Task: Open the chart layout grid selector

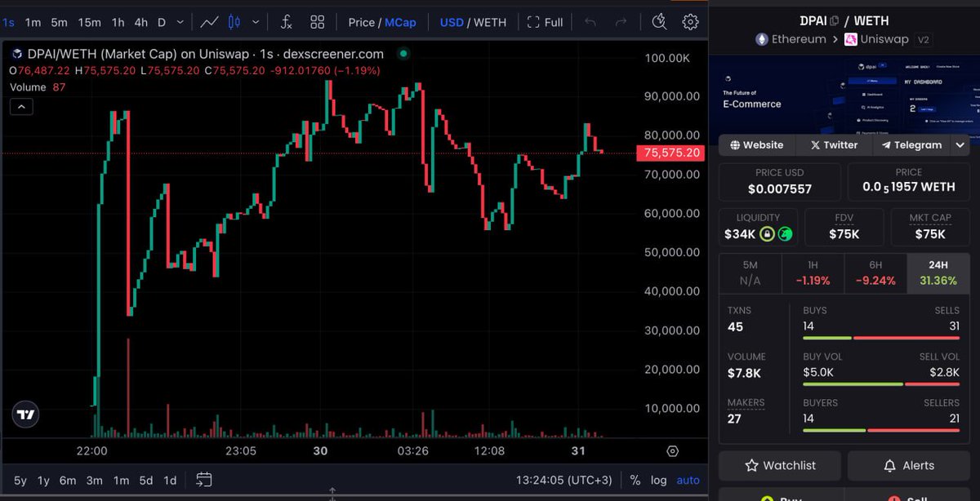Action: click(x=318, y=22)
